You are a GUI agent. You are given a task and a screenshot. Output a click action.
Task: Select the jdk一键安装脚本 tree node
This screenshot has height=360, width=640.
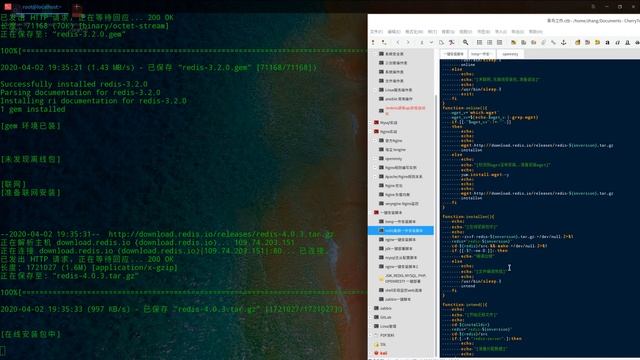(399, 248)
